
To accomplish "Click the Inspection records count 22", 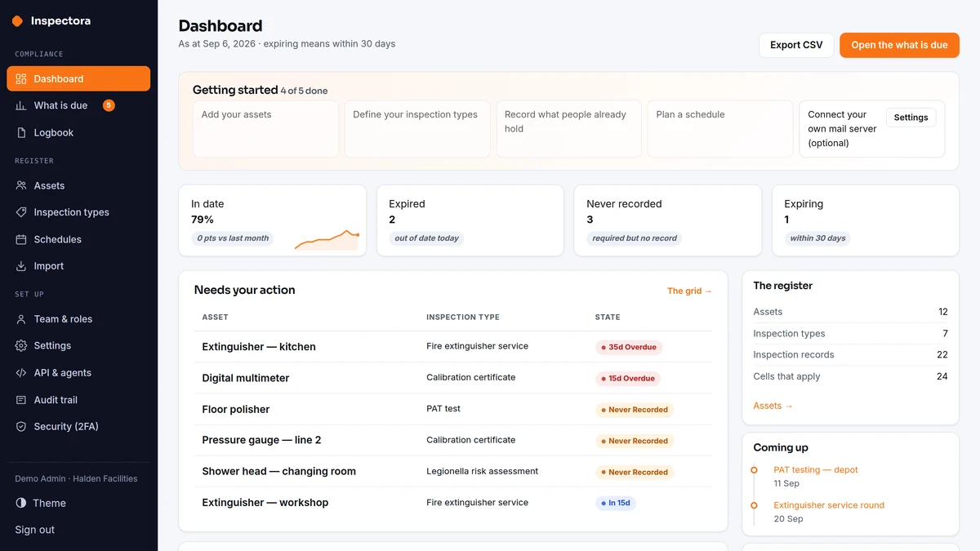I will [x=942, y=355].
